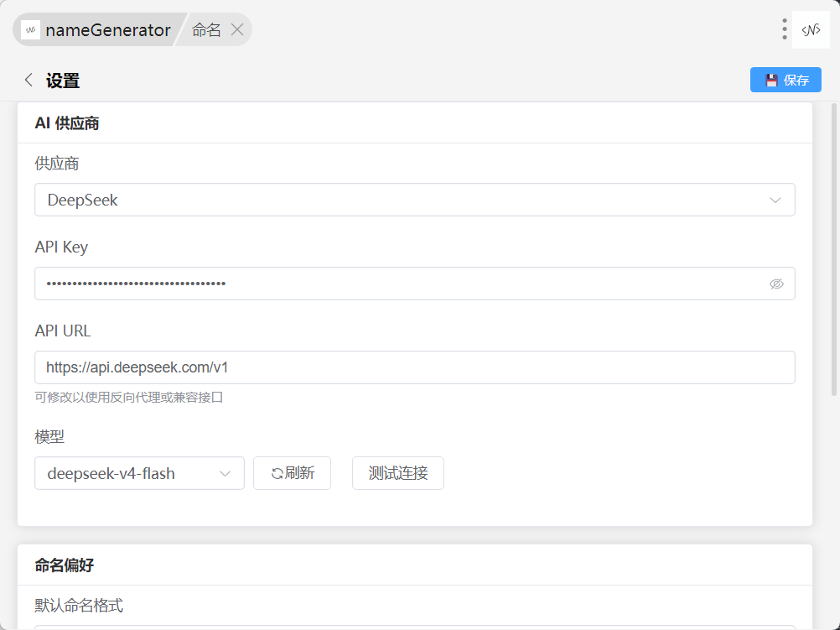
Task: Click the 测试连接 button
Action: click(398, 473)
